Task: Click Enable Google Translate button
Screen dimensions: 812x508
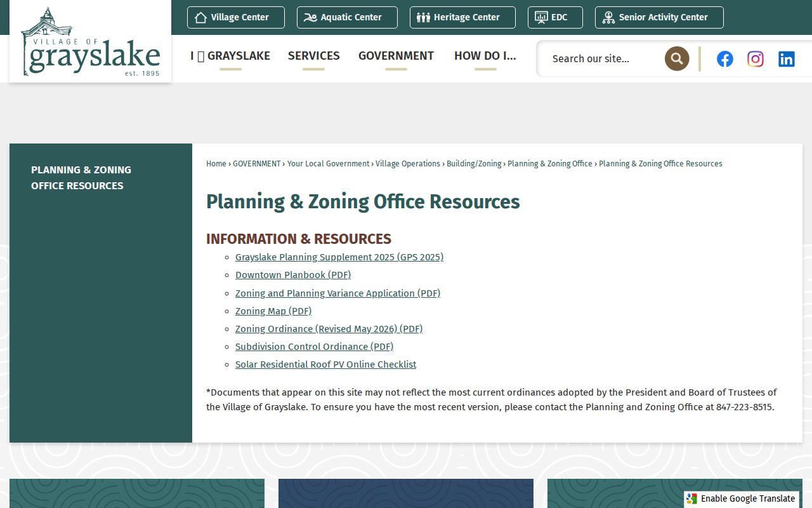Action: point(742,499)
